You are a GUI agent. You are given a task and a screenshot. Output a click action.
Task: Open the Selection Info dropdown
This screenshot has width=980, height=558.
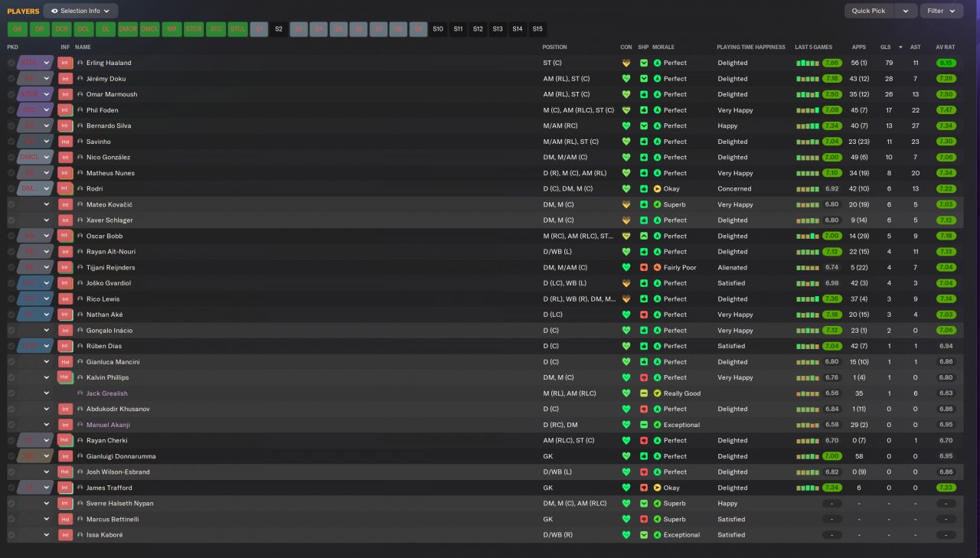point(80,11)
